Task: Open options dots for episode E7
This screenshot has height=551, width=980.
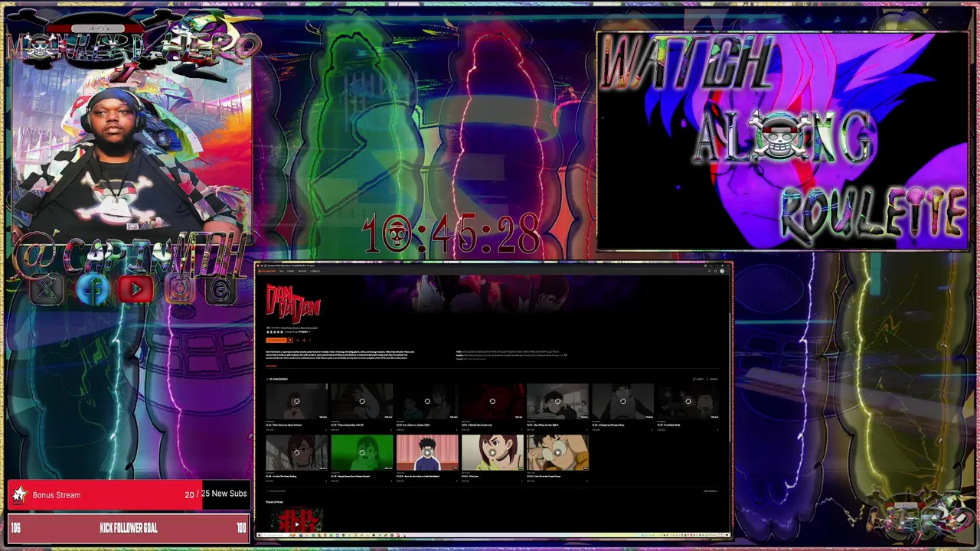Action: click(x=717, y=429)
